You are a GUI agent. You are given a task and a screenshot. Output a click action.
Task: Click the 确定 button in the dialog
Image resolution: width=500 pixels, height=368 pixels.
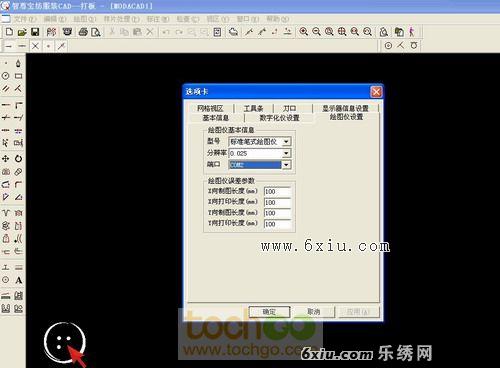[269, 312]
